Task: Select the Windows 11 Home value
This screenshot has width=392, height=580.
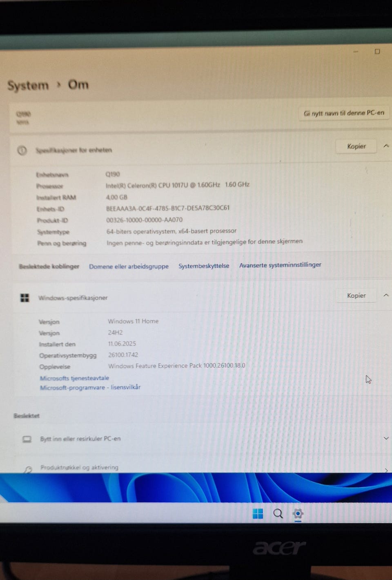Action: [x=133, y=321]
